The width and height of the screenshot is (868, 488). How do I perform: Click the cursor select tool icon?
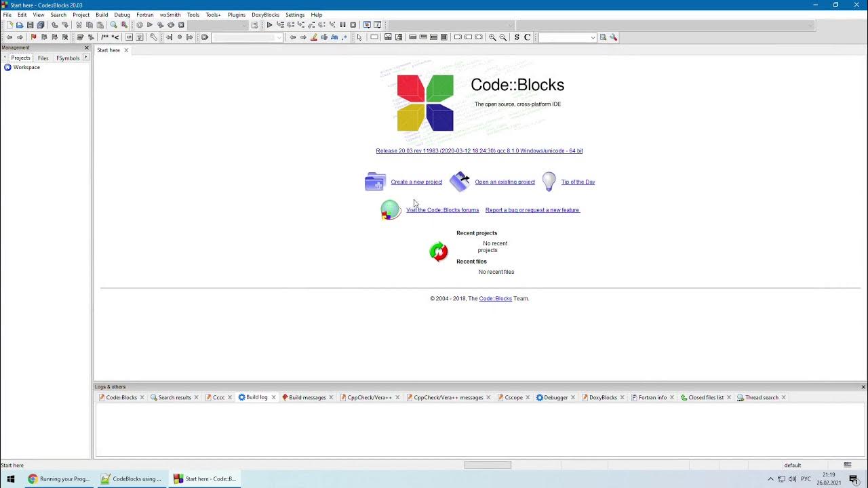pyautogui.click(x=359, y=37)
